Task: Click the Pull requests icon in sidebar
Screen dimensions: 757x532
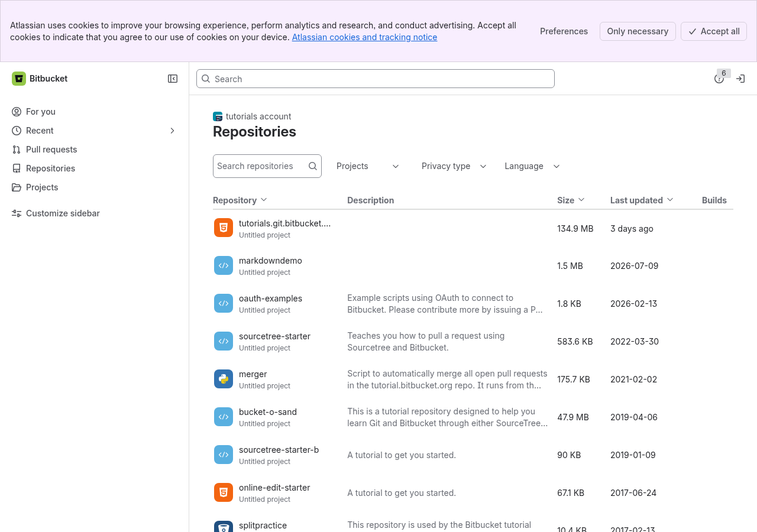Action: [17, 150]
